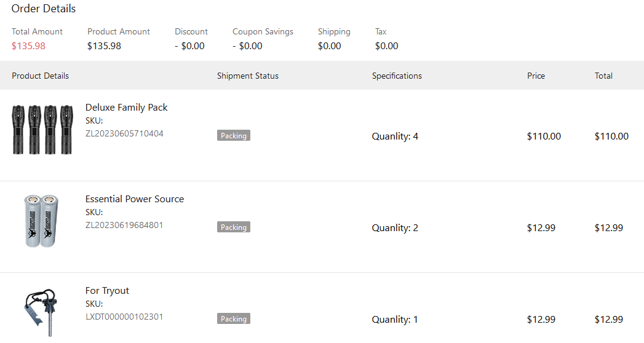Viewport: 644px width, 343px height.
Task: Click the Total column header
Action: (603, 76)
